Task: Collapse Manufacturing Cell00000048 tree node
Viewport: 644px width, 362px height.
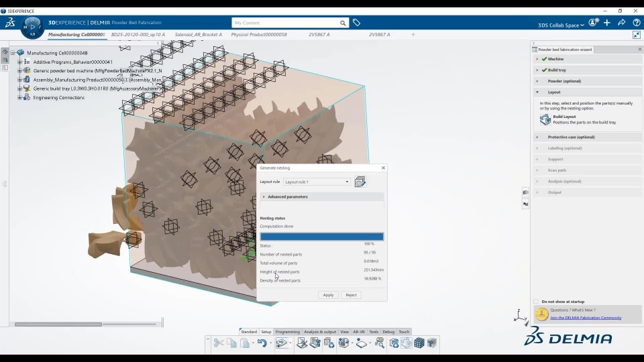Action: pos(12,53)
